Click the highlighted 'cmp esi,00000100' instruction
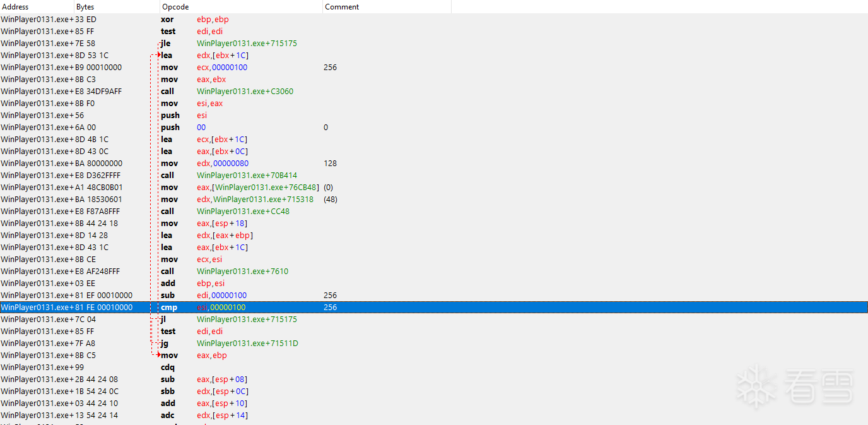Screen dimensions: 868x425 (x=434, y=308)
